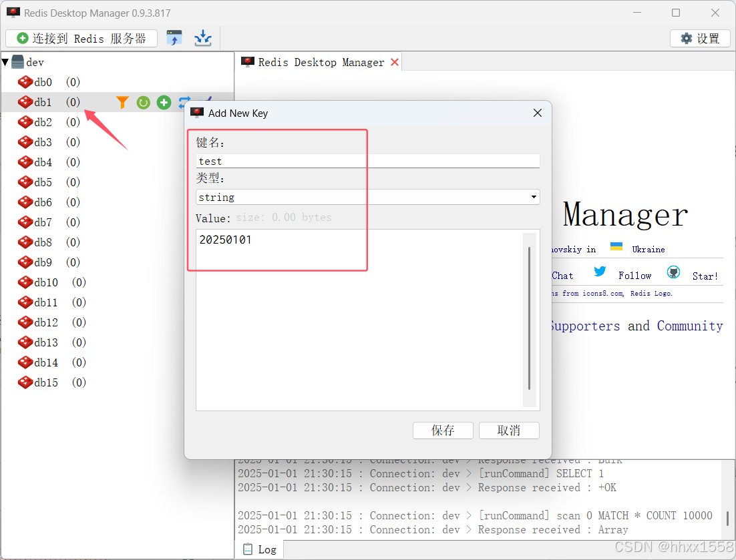736x560 pixels.
Task: Click the db5 red database icon
Action: click(25, 182)
